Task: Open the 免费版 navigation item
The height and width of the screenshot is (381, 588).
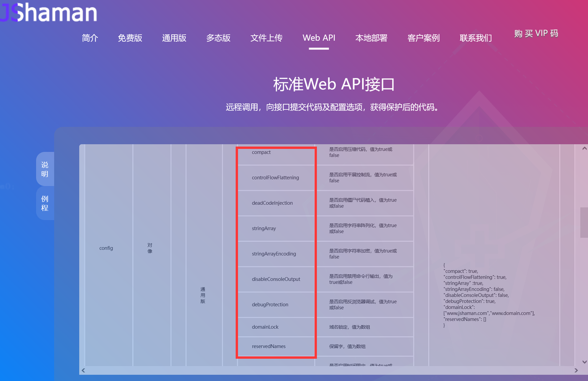Action: coord(130,38)
